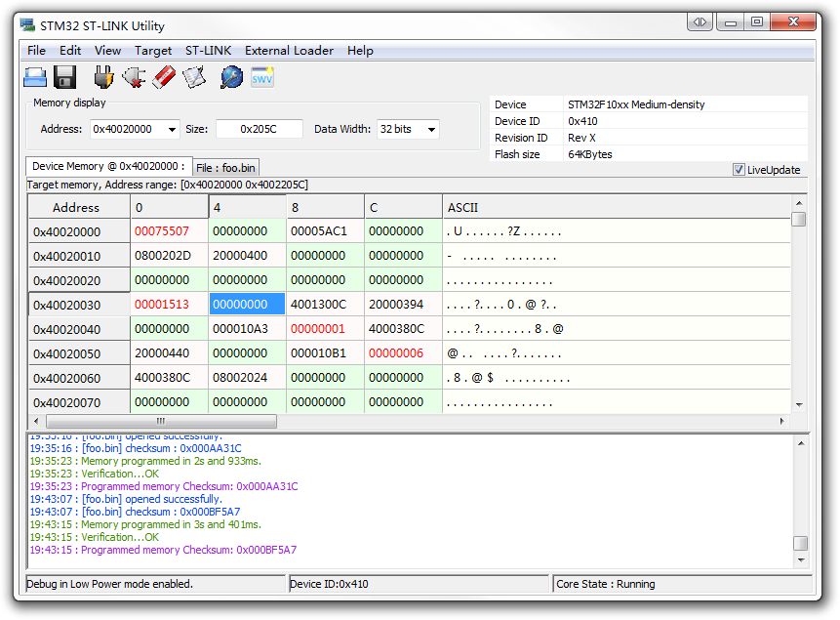Click the ST-LINK firmware update globe icon
The width and height of the screenshot is (840, 620).
231,78
